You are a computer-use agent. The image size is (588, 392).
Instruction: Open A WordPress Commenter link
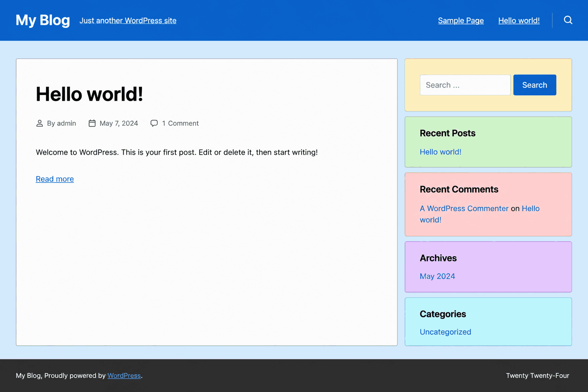coord(464,209)
